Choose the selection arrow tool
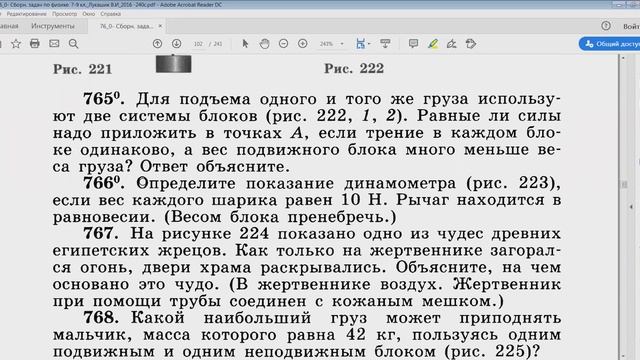This screenshot has width=640, height=360. coord(245,44)
